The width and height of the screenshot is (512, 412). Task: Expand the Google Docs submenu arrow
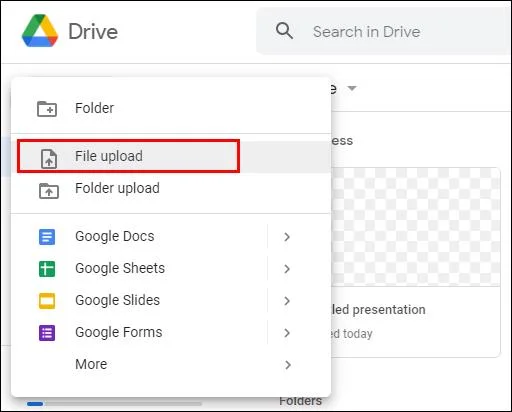[287, 237]
